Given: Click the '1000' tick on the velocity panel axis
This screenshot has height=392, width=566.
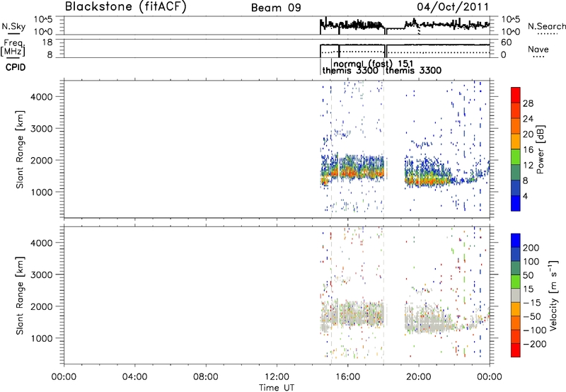Looking at the screenshot, I should (x=42, y=338).
